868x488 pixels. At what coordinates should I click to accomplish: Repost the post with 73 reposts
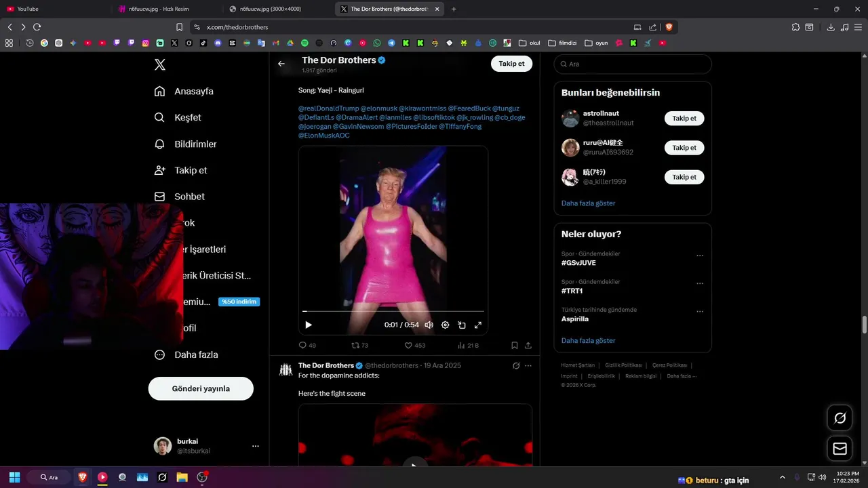pyautogui.click(x=359, y=345)
